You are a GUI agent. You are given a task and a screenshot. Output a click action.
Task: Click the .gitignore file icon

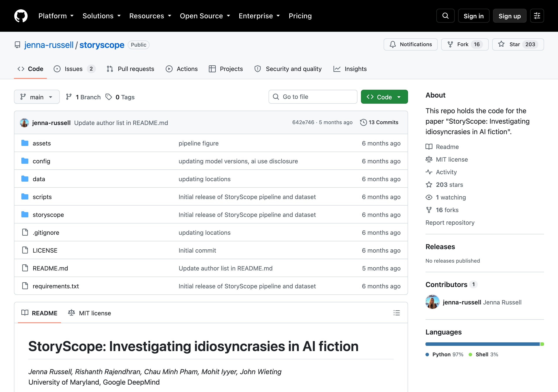(25, 232)
